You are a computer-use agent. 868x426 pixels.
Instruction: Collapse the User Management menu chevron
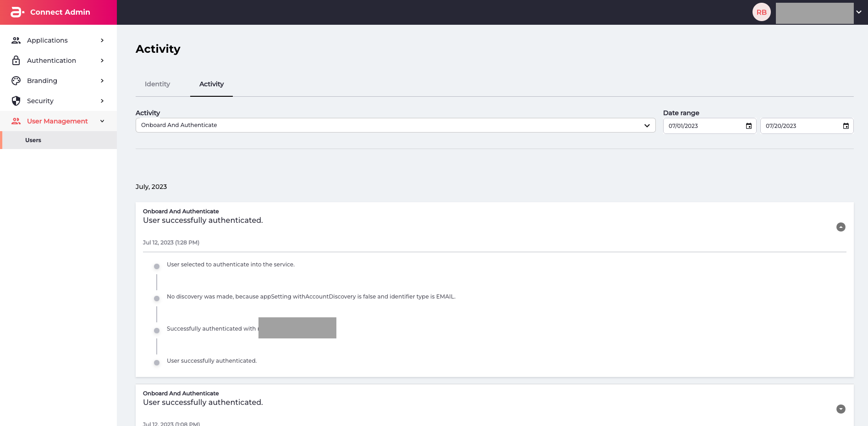pos(102,121)
